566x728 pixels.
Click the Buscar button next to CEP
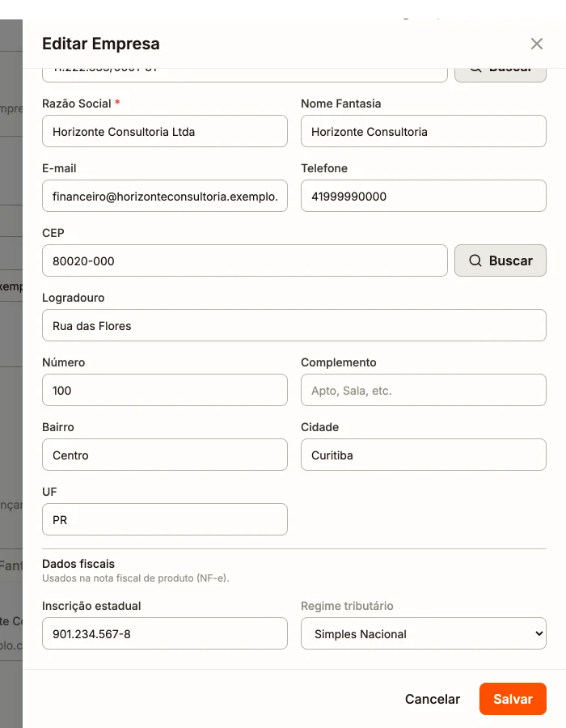coord(501,260)
